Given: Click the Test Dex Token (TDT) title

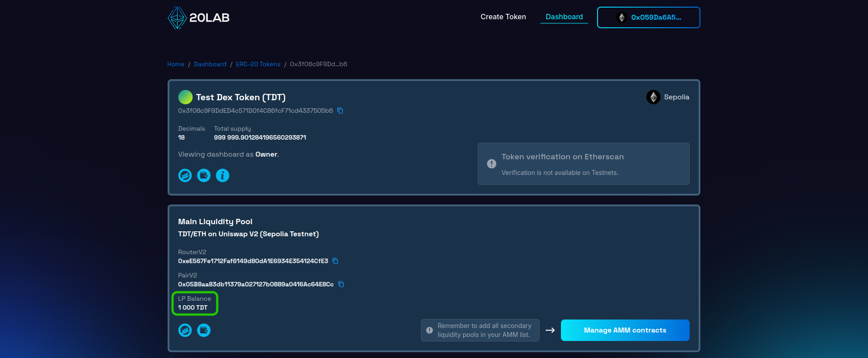Looking at the screenshot, I should pos(240,97).
